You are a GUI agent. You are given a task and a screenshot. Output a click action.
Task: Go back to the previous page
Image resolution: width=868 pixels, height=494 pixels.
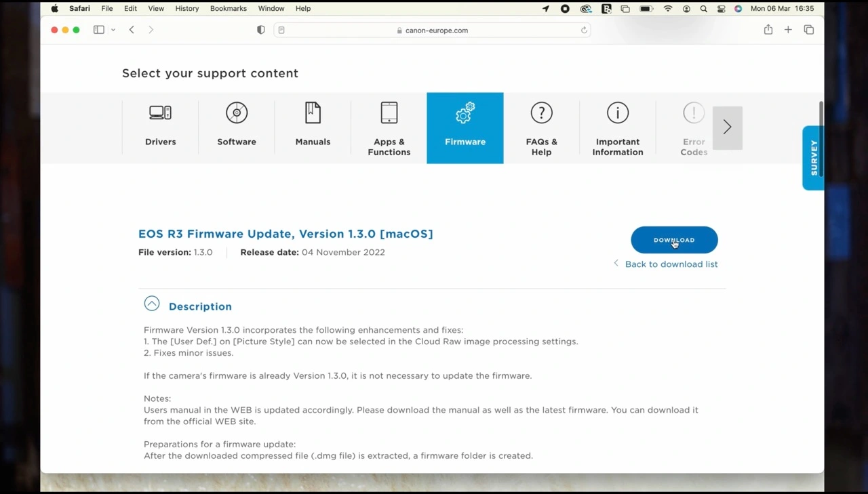click(132, 30)
